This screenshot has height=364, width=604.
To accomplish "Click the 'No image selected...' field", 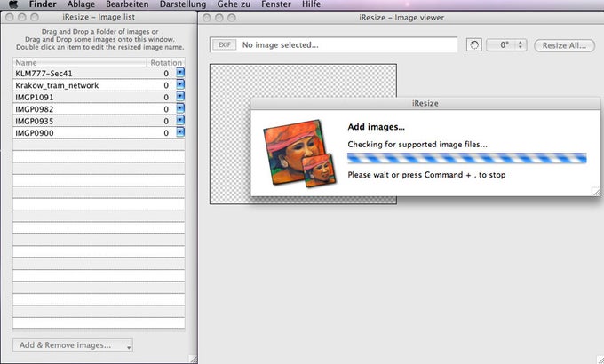I will (x=334, y=44).
